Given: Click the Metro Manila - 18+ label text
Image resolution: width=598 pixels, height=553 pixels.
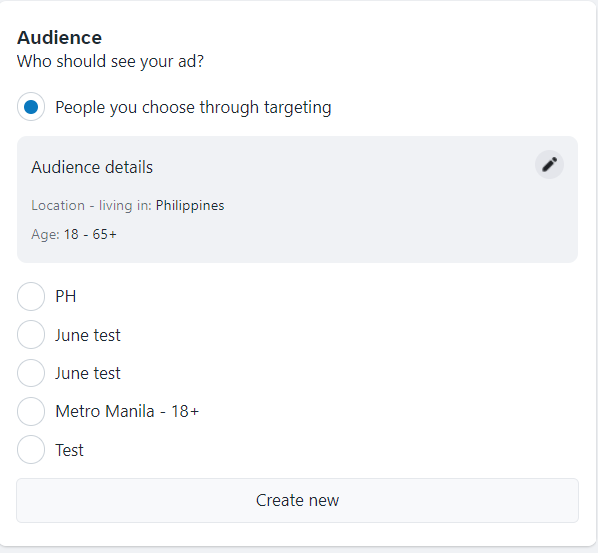Looking at the screenshot, I should click(x=127, y=412).
